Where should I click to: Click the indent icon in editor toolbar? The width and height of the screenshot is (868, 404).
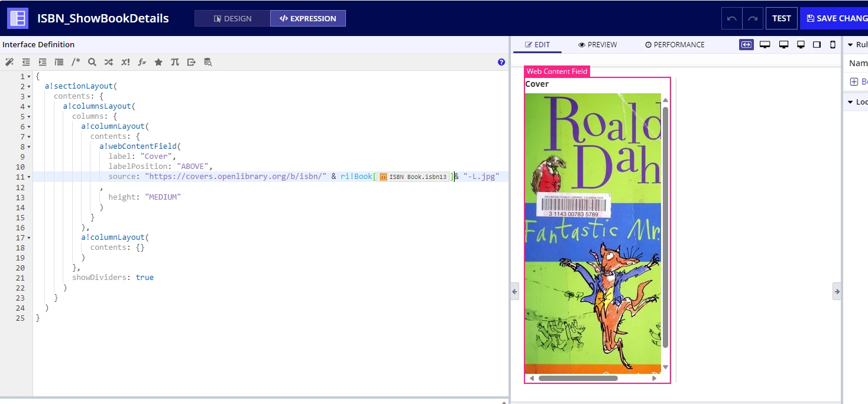click(43, 62)
